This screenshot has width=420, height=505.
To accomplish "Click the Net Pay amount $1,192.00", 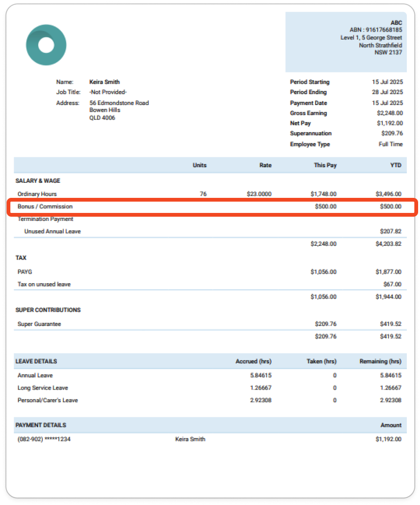I will [390, 123].
